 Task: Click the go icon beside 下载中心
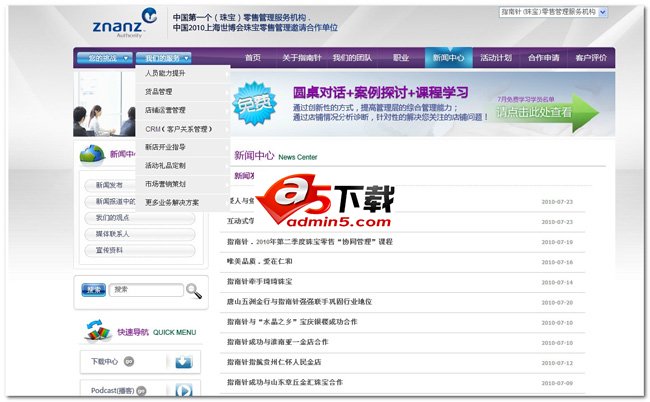(129, 361)
